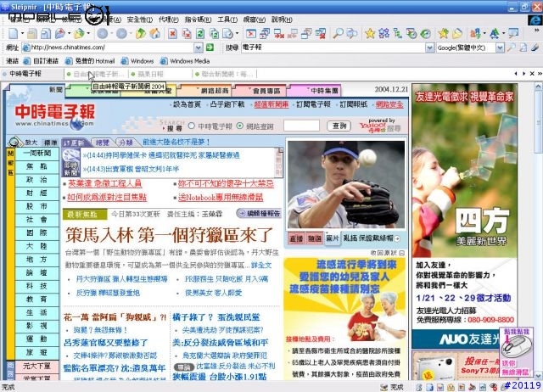
Task: Open Favorites with the yellow star icon
Action: (370, 34)
